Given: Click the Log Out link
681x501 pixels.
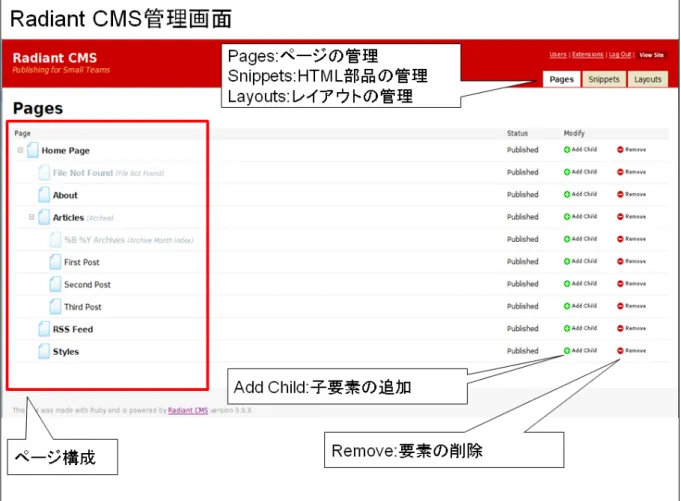Looking at the screenshot, I should tap(620, 55).
